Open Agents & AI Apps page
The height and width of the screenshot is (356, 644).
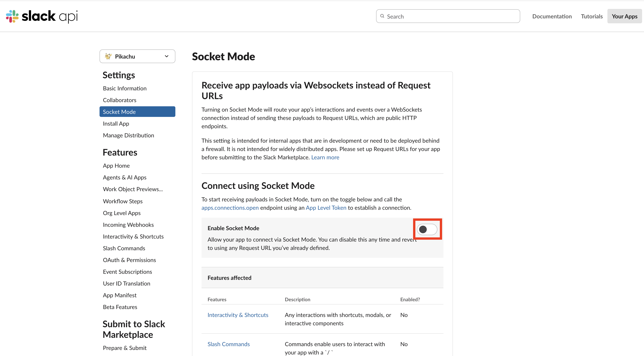pyautogui.click(x=125, y=177)
